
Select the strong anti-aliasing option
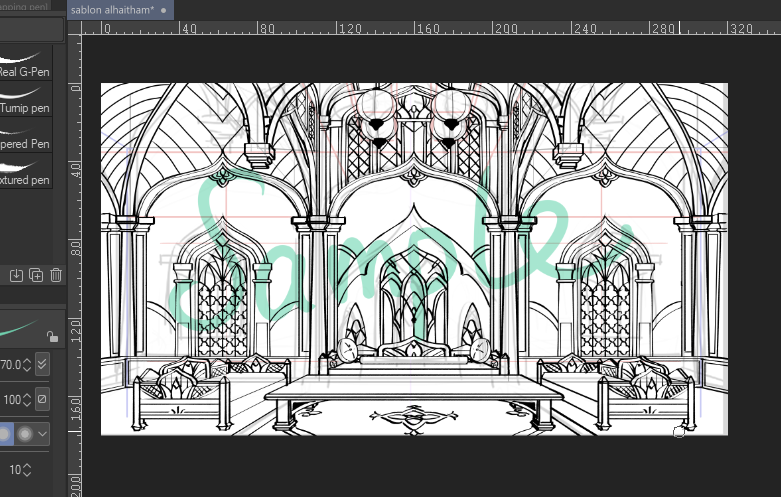(24, 434)
